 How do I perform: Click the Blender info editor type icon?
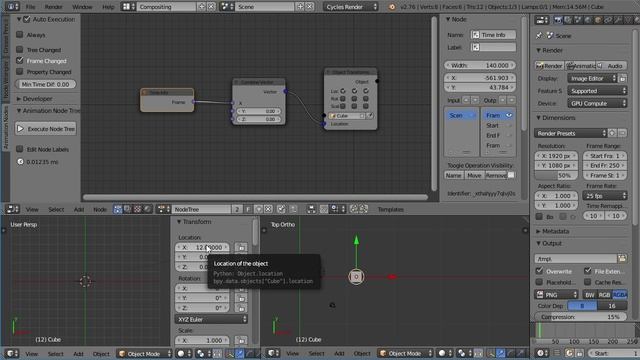tap(12, 7)
